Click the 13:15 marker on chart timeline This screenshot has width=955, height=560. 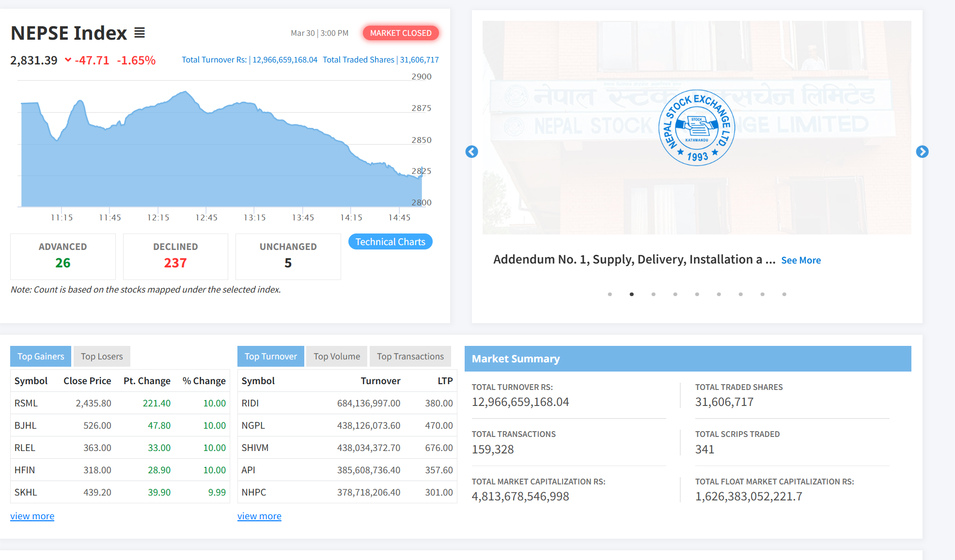(254, 218)
